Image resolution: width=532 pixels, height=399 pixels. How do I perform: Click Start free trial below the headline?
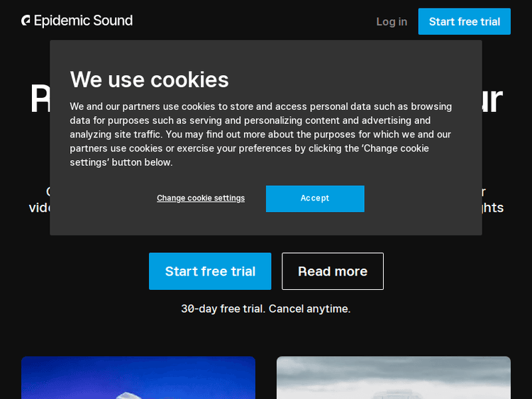[x=210, y=271]
